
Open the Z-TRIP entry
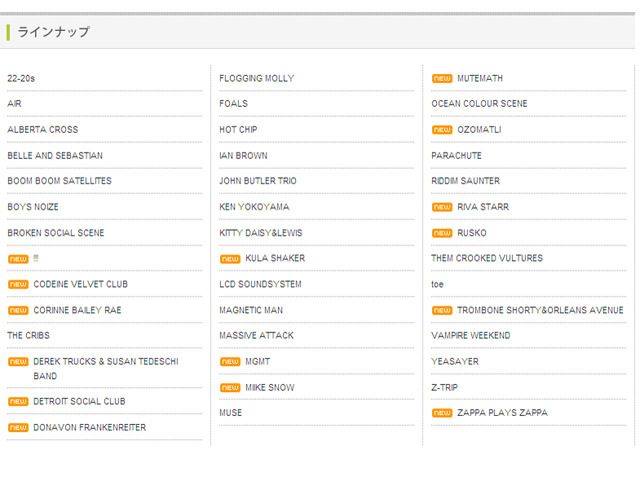(444, 387)
